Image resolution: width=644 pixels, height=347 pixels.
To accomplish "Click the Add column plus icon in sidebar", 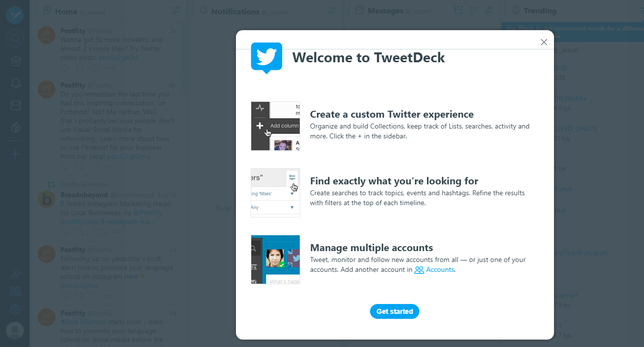I will 15,154.
